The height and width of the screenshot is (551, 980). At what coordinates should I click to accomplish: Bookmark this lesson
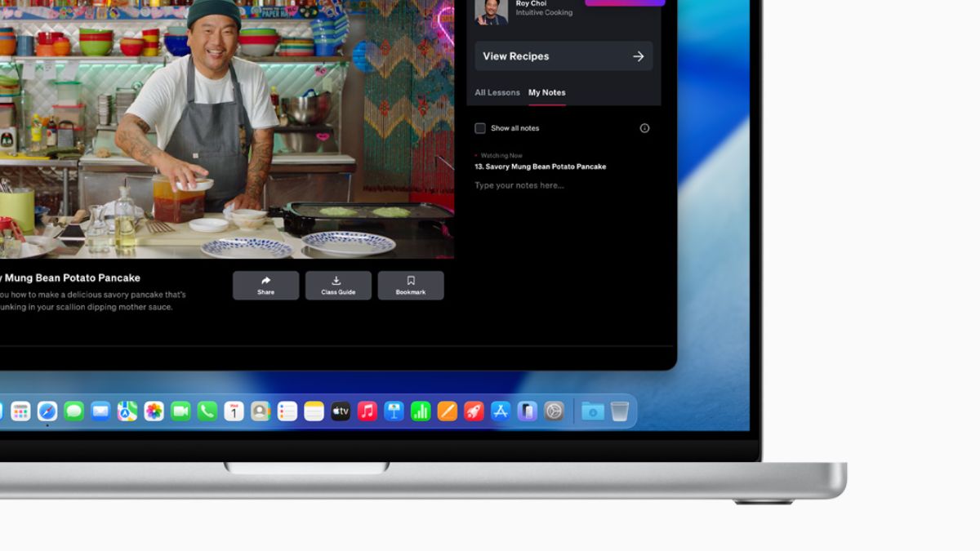[411, 286]
